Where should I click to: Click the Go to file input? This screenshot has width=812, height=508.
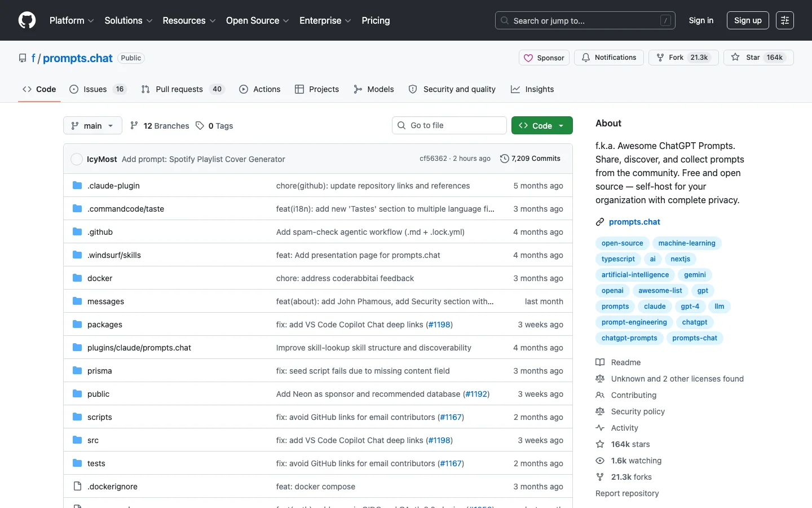point(449,125)
